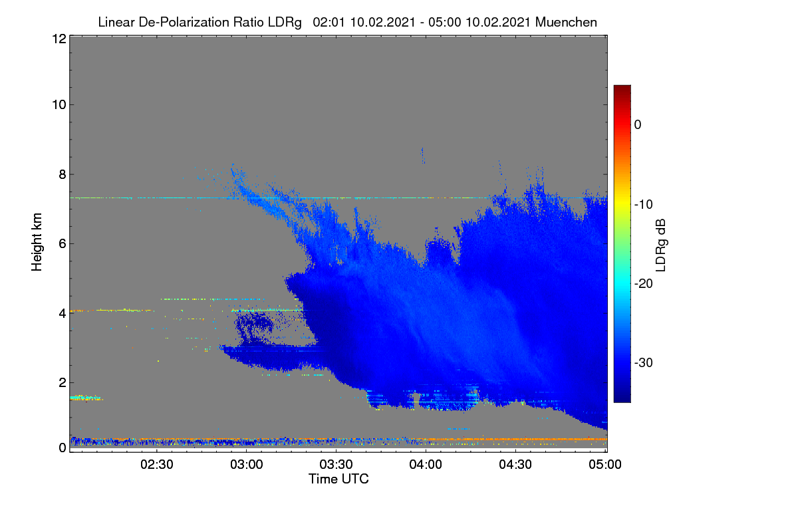Click the 2 km height tick label
798x532 pixels.
62,382
